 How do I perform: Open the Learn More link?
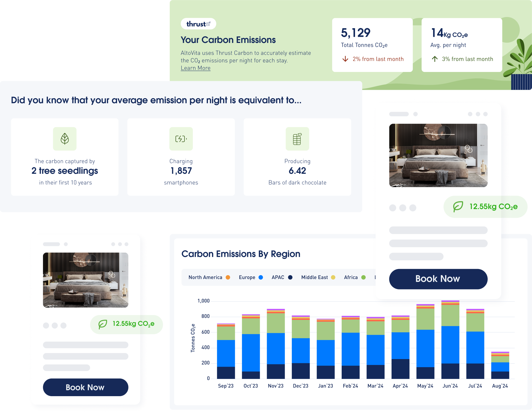click(x=195, y=68)
